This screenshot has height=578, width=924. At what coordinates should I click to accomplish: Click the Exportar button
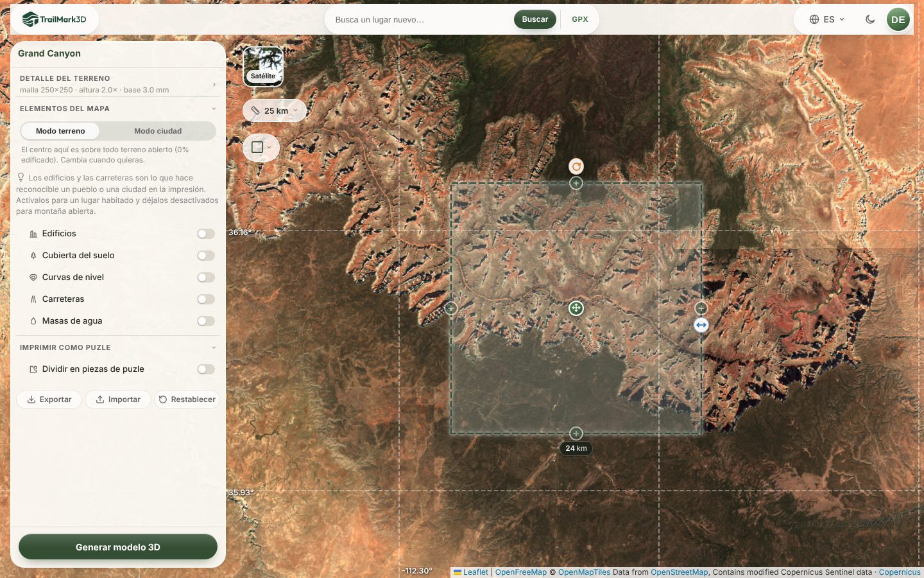[x=49, y=399]
